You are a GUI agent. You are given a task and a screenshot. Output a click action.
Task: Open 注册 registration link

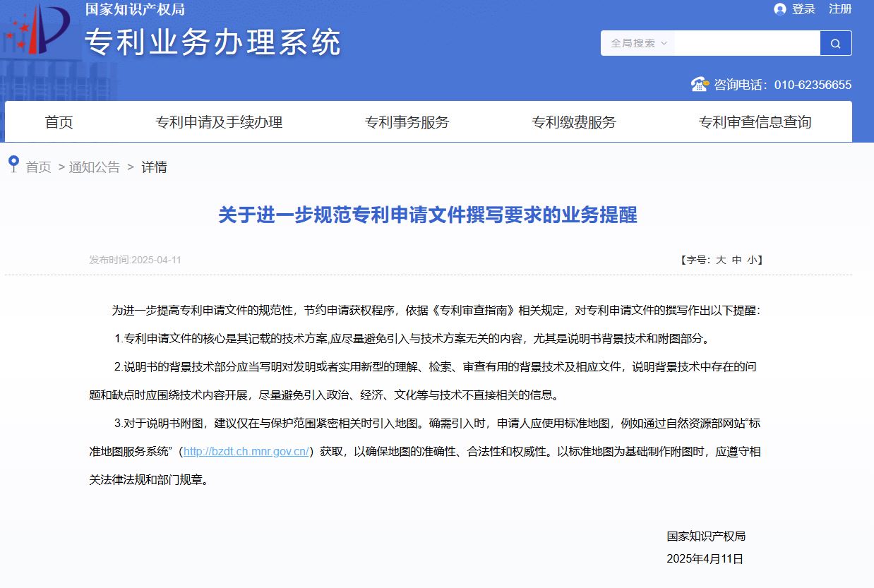[x=840, y=9]
